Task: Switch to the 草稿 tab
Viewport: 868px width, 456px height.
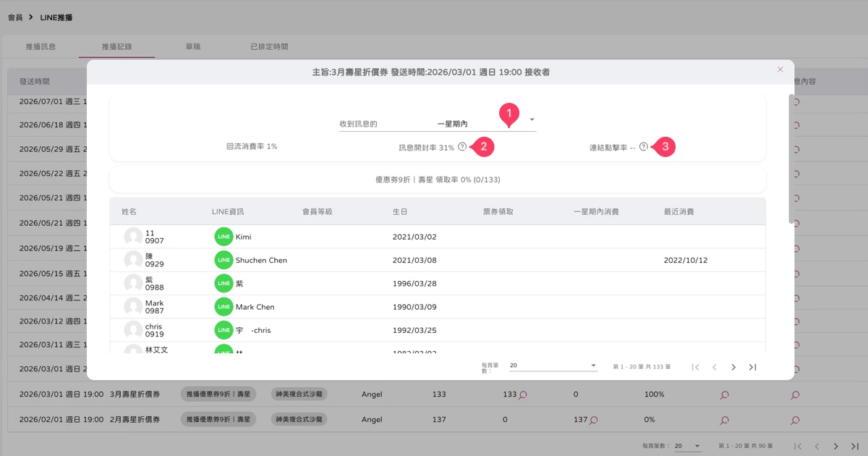Action: click(x=193, y=46)
